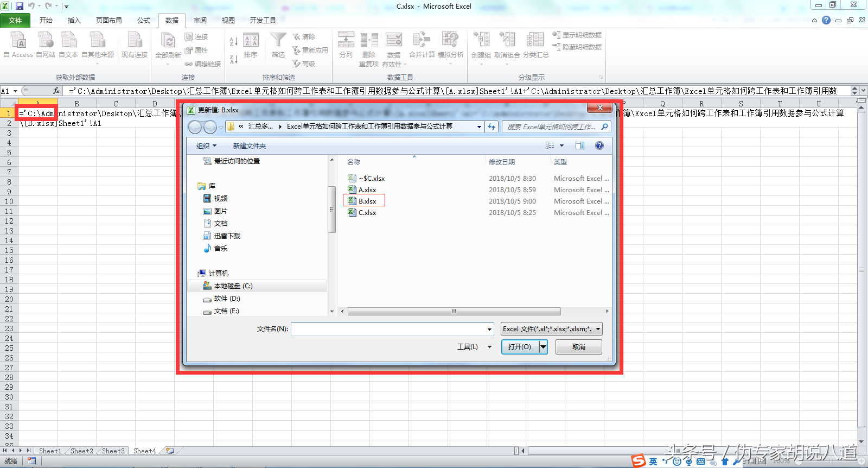Viewport: 868px width, 468px height.
Task: Toggle the preview pane button
Action: pyautogui.click(x=580, y=146)
